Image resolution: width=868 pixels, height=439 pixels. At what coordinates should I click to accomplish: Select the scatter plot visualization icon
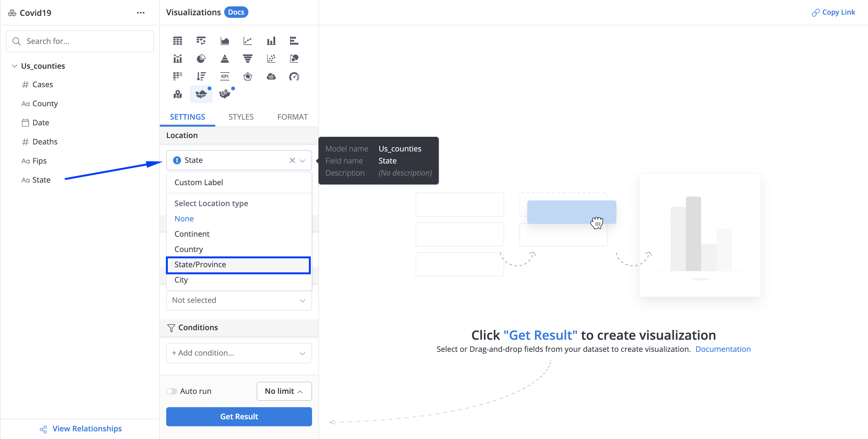(271, 58)
